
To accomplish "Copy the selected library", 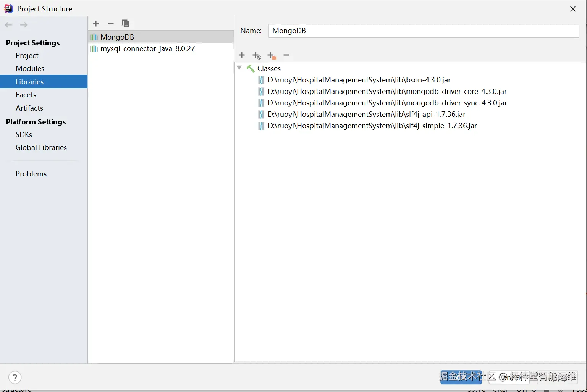I will click(x=126, y=24).
